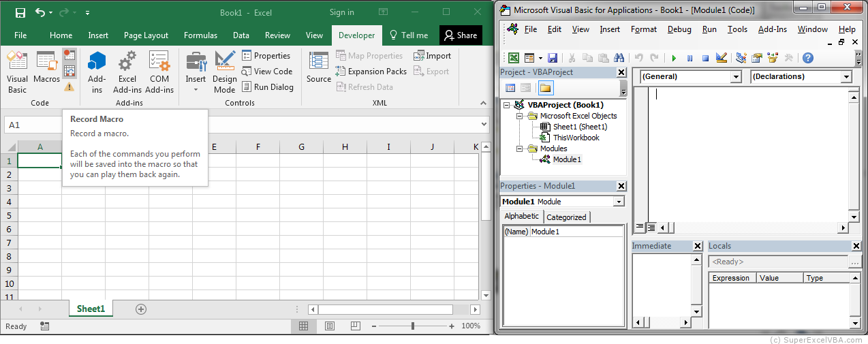Open the Visual Basic editor from the ribbon
The image size is (868, 344).
(x=17, y=73)
